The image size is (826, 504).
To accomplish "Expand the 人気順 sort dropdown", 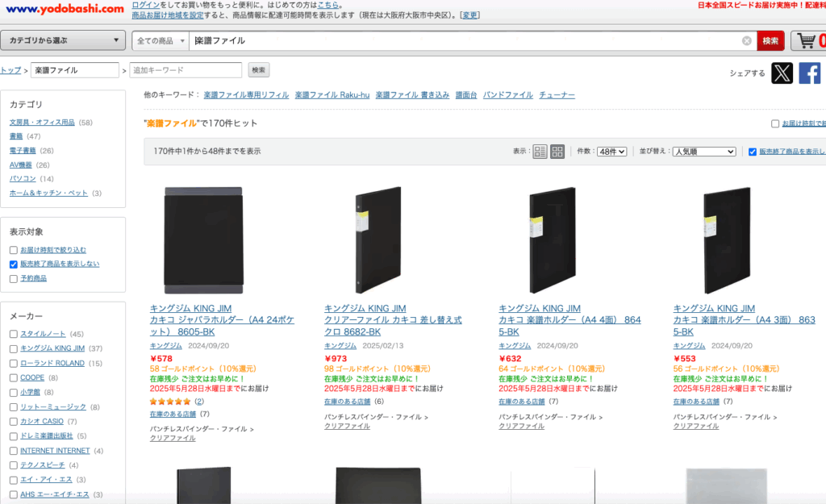I will [x=704, y=152].
